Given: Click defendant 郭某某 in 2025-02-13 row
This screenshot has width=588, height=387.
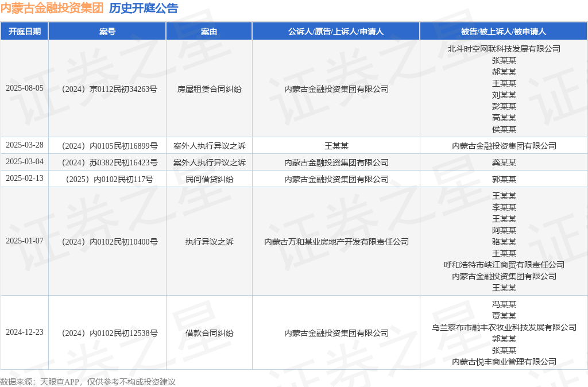Looking at the screenshot, I should point(504,179).
